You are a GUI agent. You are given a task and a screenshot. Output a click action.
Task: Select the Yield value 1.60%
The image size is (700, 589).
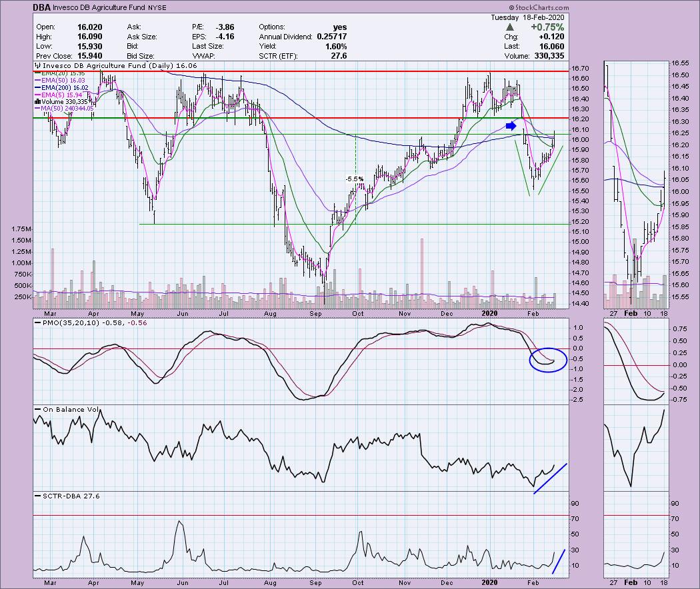coord(336,47)
